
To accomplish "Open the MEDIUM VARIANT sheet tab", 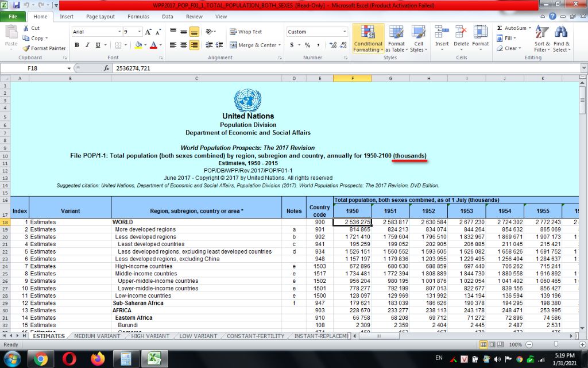I will (x=97, y=336).
